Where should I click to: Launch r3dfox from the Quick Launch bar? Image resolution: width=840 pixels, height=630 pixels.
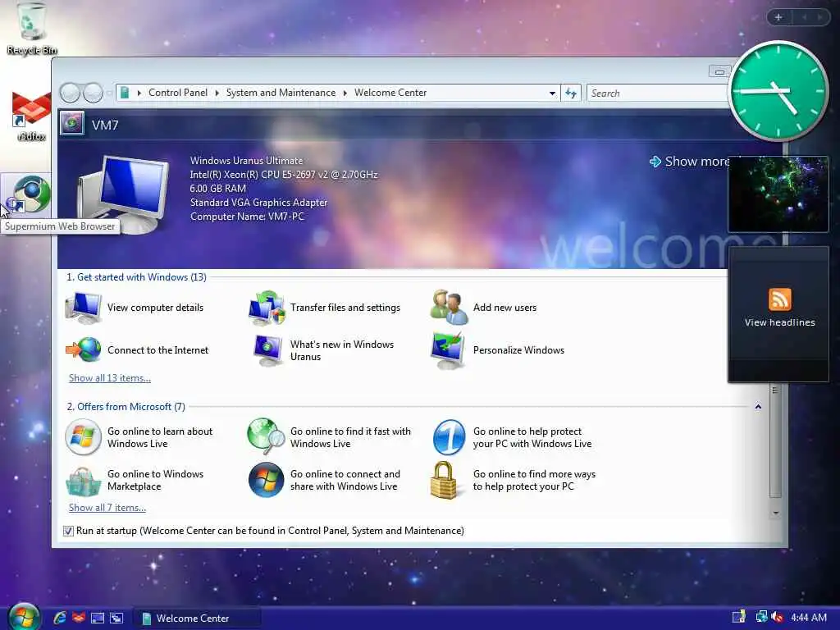pyautogui.click(x=79, y=618)
